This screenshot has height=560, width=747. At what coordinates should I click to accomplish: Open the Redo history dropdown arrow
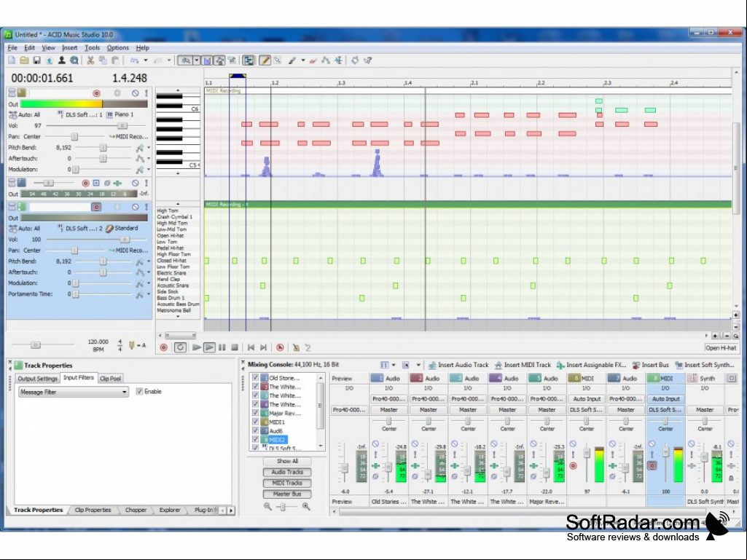click(168, 60)
